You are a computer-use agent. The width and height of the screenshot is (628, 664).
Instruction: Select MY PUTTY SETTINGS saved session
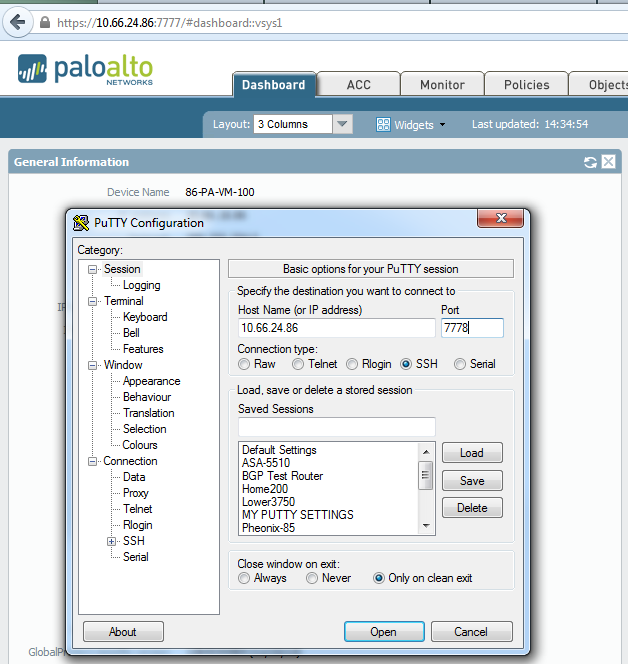click(x=298, y=515)
